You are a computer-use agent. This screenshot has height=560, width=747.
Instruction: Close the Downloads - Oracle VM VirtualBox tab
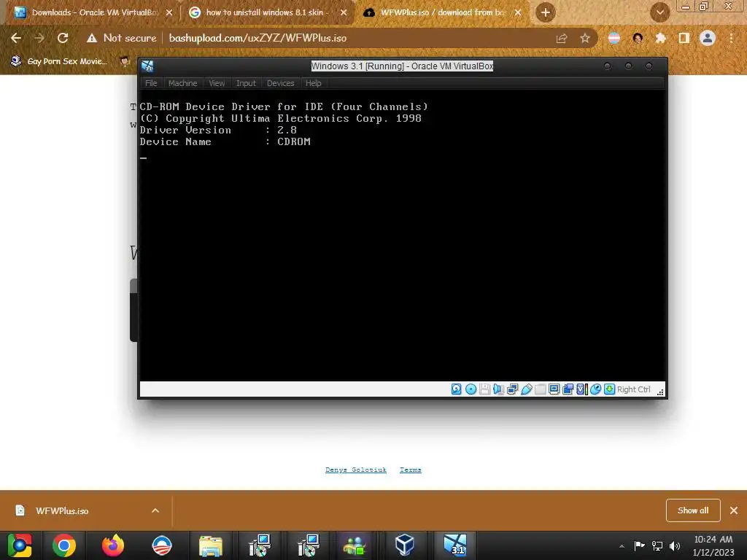tap(169, 12)
